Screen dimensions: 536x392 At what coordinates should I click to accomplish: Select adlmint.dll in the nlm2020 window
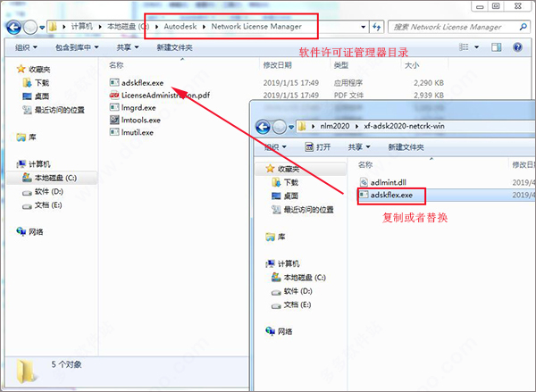point(383,182)
